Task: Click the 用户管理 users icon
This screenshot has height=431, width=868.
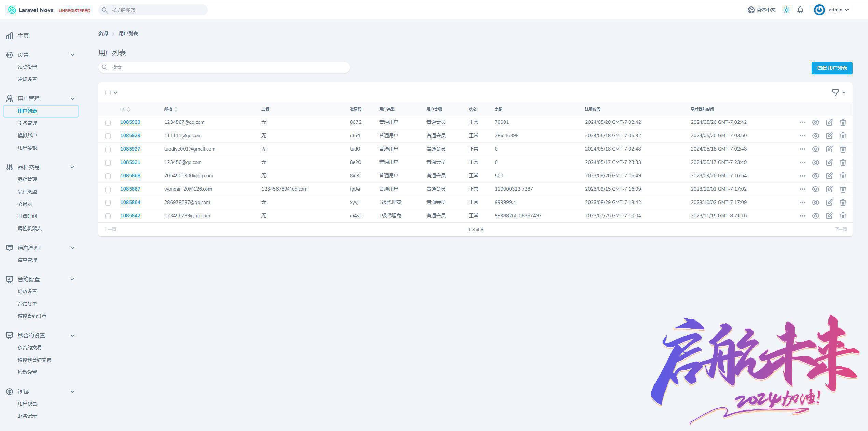Action: [x=10, y=99]
